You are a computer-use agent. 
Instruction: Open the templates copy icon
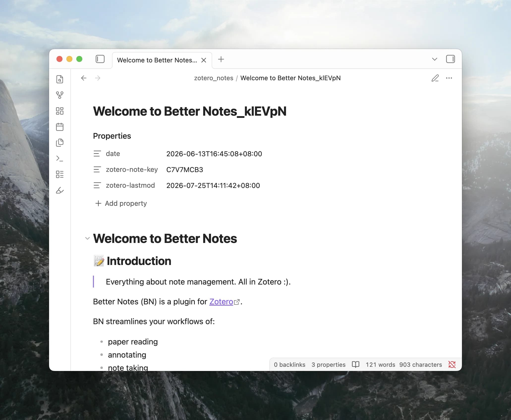[x=60, y=143]
